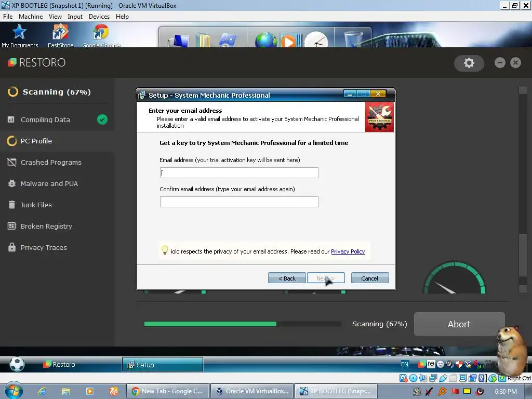Click the Confirm email address field
Image resolution: width=532 pixels, height=399 pixels.
coord(239,202)
